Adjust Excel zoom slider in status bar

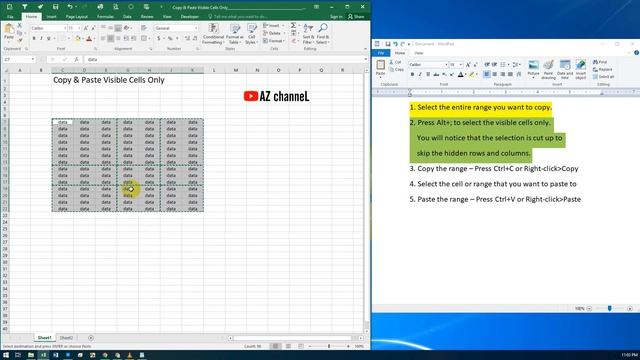tap(329, 346)
